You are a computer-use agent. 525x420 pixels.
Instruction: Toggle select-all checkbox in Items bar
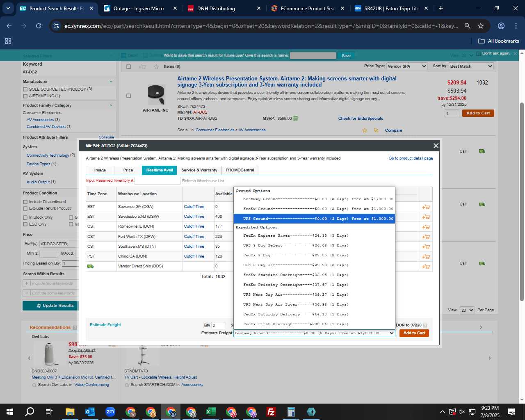pyautogui.click(x=128, y=66)
